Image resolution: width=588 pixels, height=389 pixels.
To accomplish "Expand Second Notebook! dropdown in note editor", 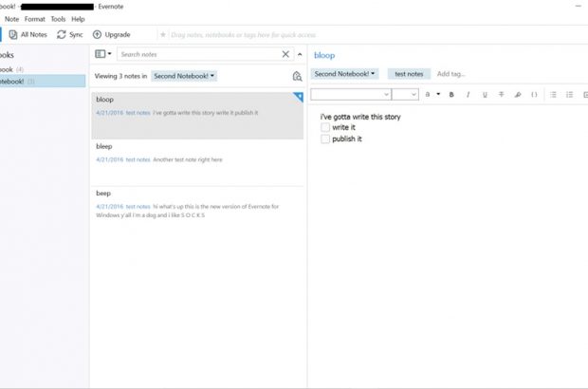I will point(345,74).
